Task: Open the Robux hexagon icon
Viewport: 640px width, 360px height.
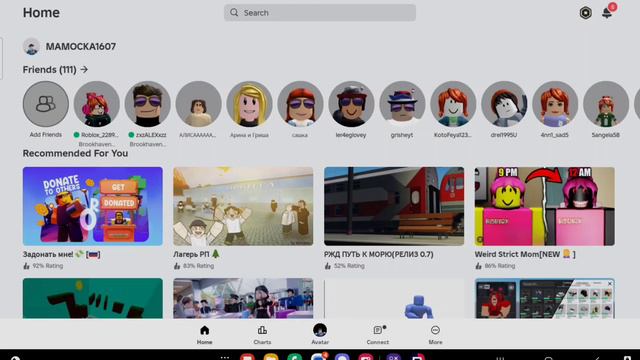Action: point(585,13)
